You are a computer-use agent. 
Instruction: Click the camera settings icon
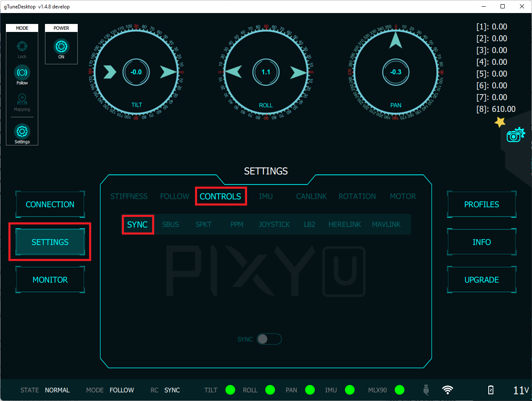tap(515, 135)
